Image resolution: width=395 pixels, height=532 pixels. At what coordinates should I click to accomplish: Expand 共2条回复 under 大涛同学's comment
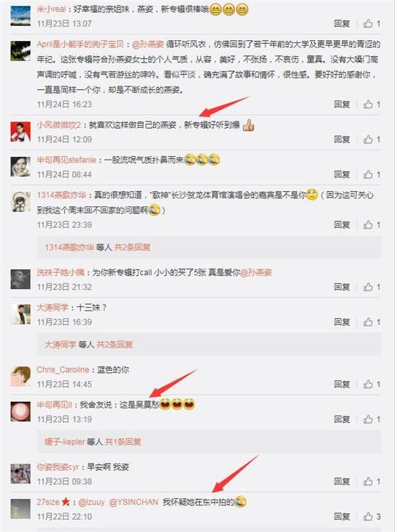(x=115, y=344)
